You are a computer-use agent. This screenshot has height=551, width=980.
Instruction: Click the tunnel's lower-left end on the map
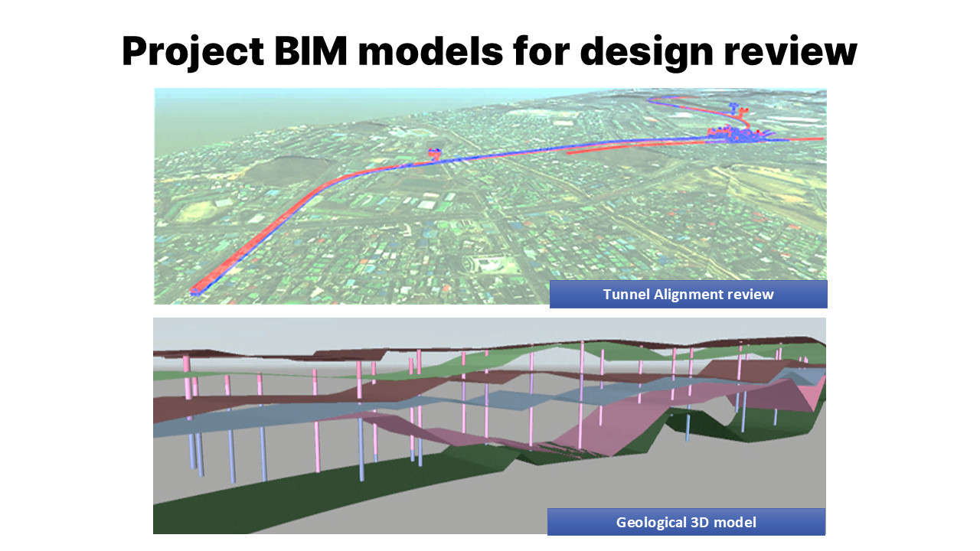pos(198,290)
